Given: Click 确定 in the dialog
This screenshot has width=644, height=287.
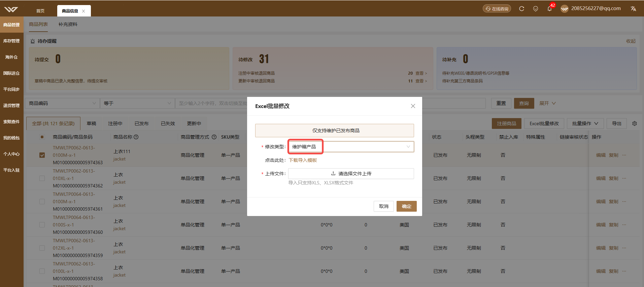Looking at the screenshot, I should point(407,206).
